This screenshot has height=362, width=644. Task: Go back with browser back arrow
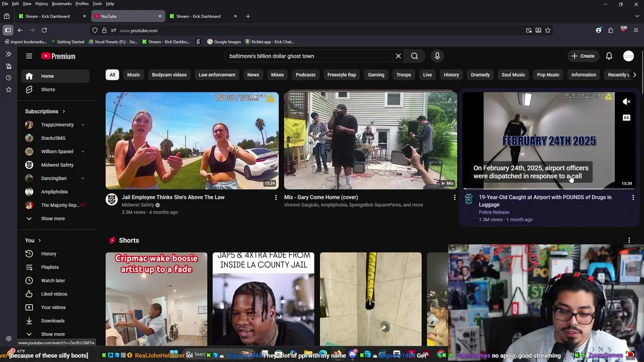[20, 30]
